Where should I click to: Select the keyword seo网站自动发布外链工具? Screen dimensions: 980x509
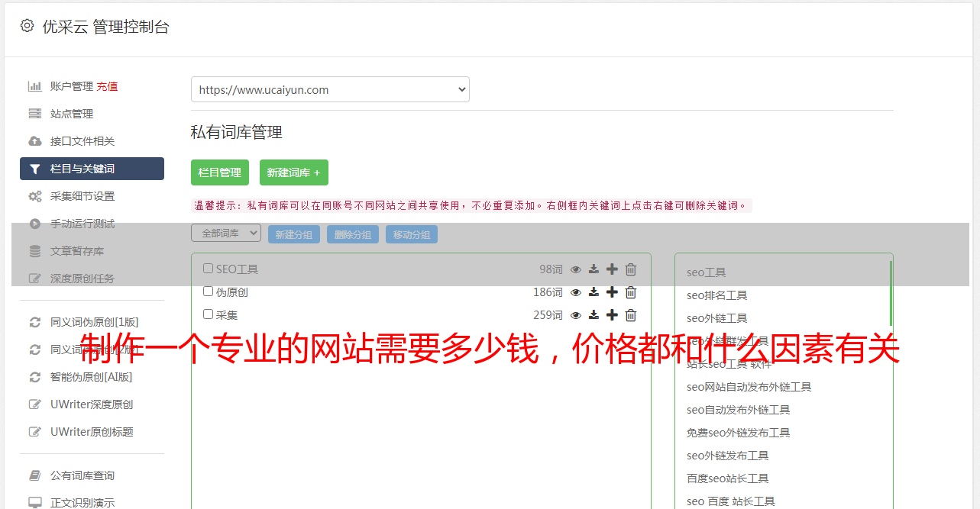pyautogui.click(x=749, y=387)
